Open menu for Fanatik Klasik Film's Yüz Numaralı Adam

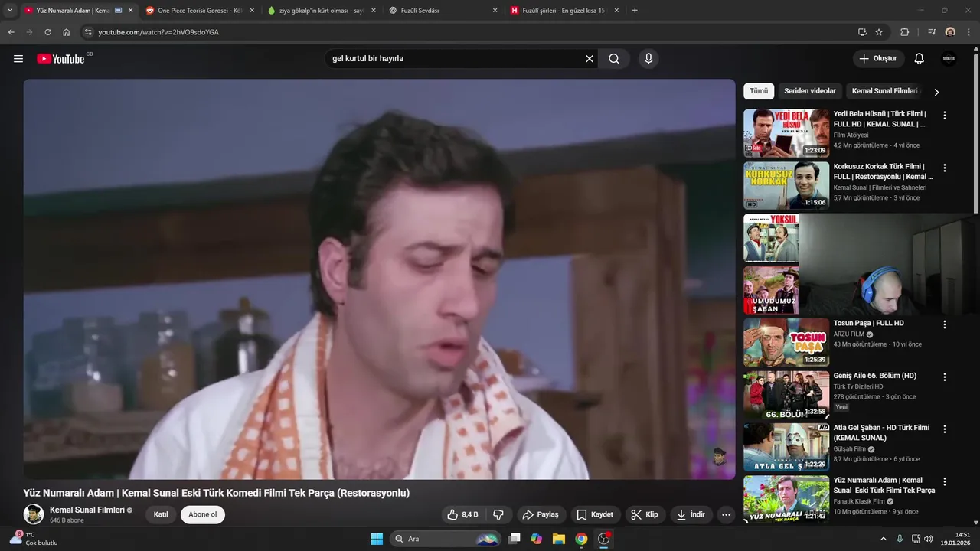(945, 482)
